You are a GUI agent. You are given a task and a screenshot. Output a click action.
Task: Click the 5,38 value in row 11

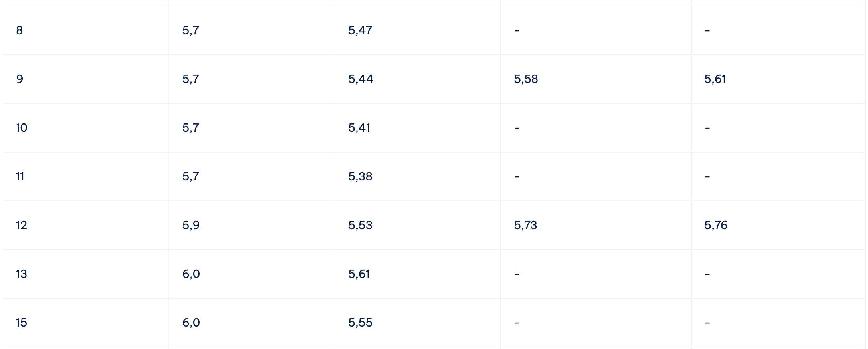(360, 176)
